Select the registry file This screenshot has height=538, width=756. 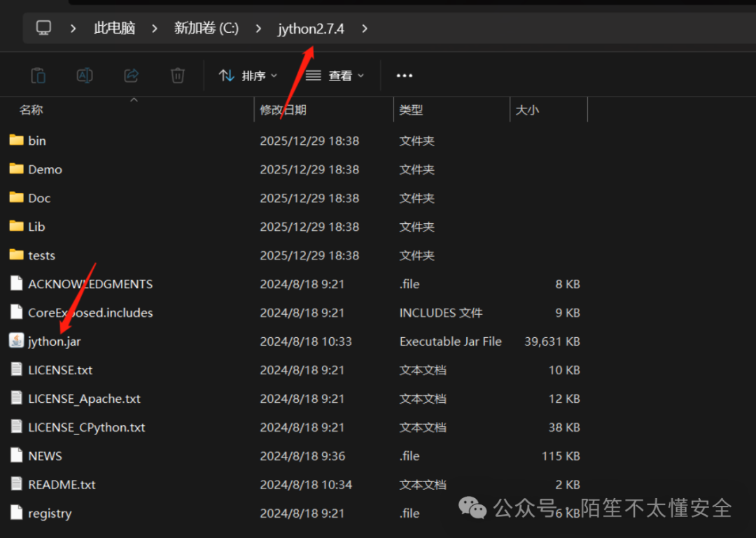(x=50, y=513)
